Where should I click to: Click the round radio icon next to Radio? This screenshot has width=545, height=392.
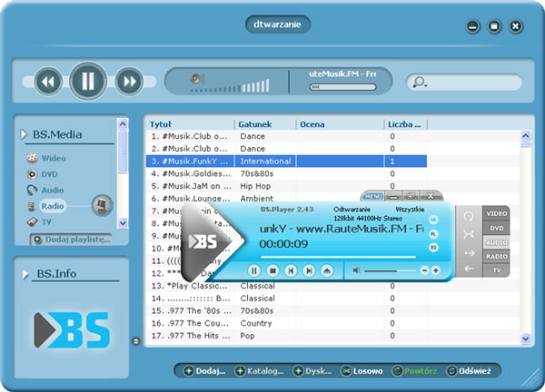pyautogui.click(x=104, y=206)
